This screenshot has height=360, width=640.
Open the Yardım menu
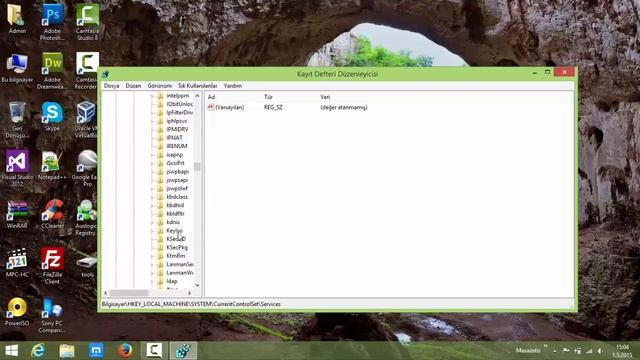pyautogui.click(x=233, y=86)
